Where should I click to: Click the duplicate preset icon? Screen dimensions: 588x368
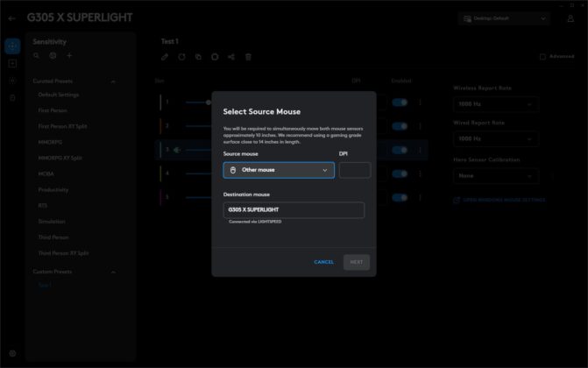click(x=198, y=57)
